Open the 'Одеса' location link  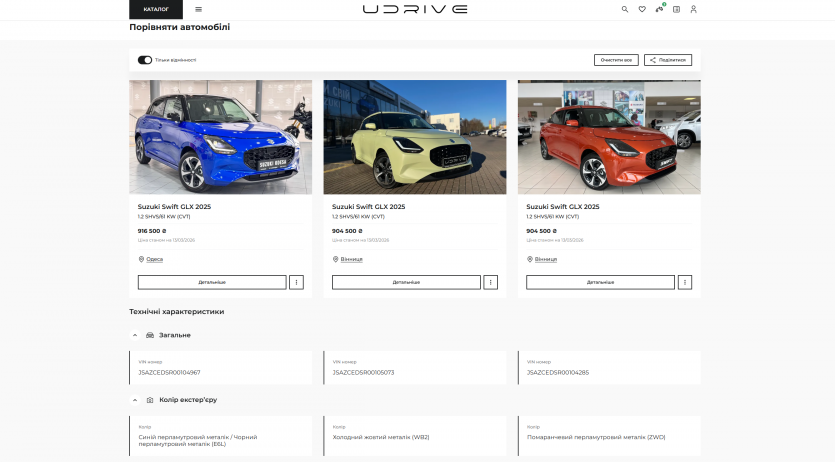point(154,259)
